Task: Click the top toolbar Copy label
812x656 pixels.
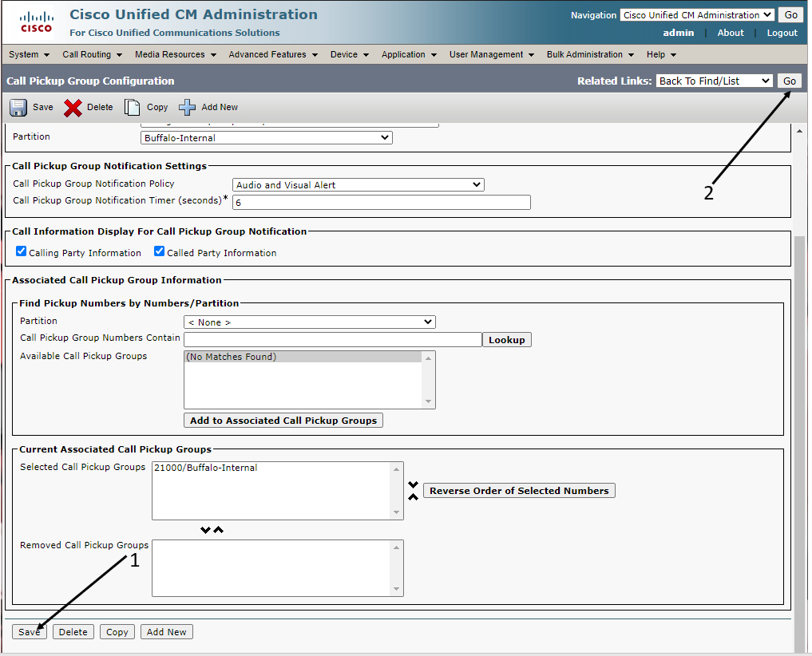Action: 157,107
